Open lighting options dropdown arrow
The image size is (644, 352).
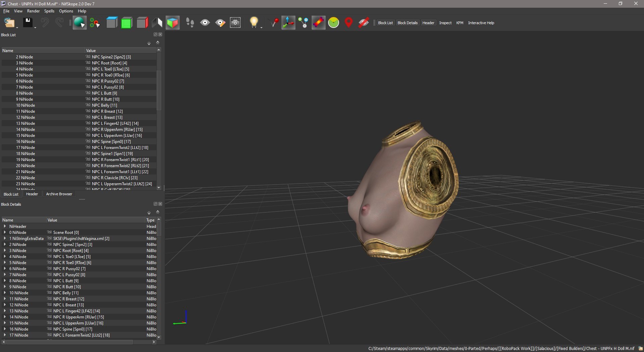pyautogui.click(x=261, y=28)
